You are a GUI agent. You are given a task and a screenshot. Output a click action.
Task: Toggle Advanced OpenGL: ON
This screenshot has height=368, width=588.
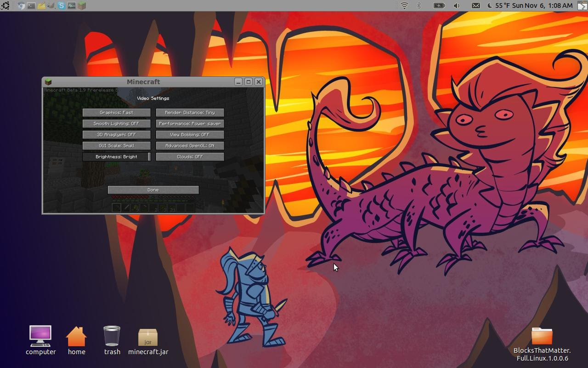190,146
